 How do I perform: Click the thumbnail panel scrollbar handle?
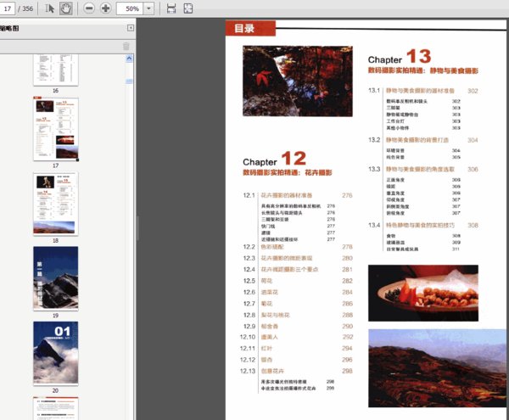[x=129, y=81]
